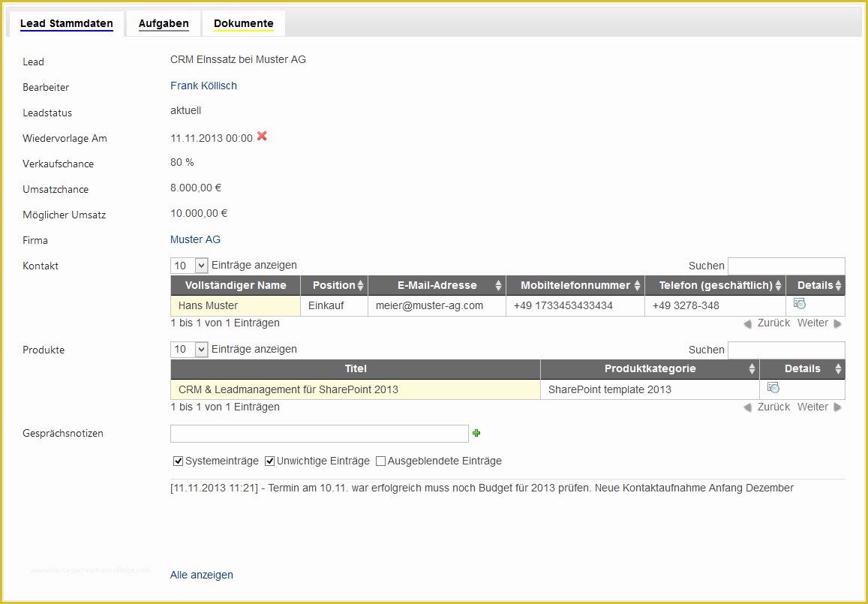The width and height of the screenshot is (868, 604).
Task: Select SharePoint template 2013 category cell
Action: pyautogui.click(x=650, y=389)
